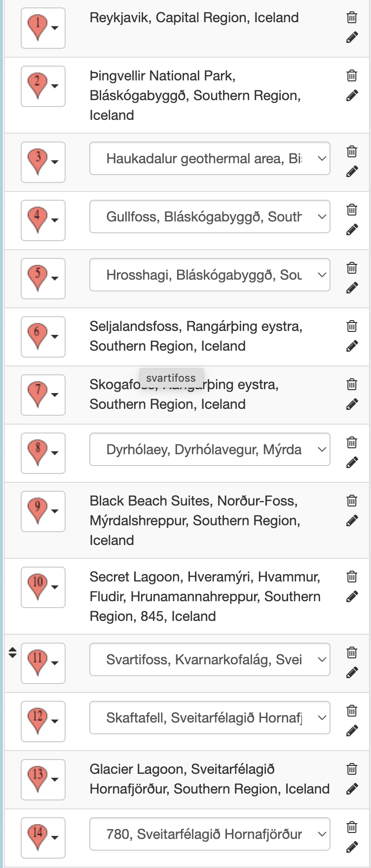Expand the 780 Sveitarfélagið Hornafjörður dropdown

point(210,834)
